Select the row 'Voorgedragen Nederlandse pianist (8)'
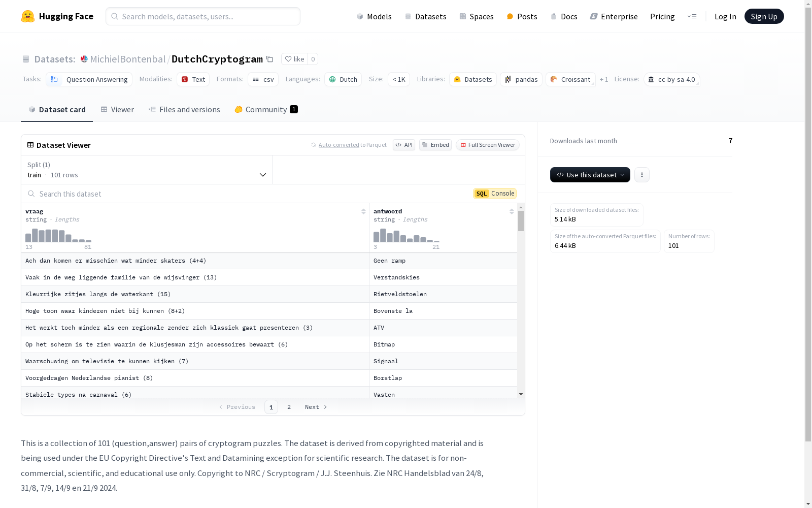This screenshot has height=508, width=812. tap(269, 378)
